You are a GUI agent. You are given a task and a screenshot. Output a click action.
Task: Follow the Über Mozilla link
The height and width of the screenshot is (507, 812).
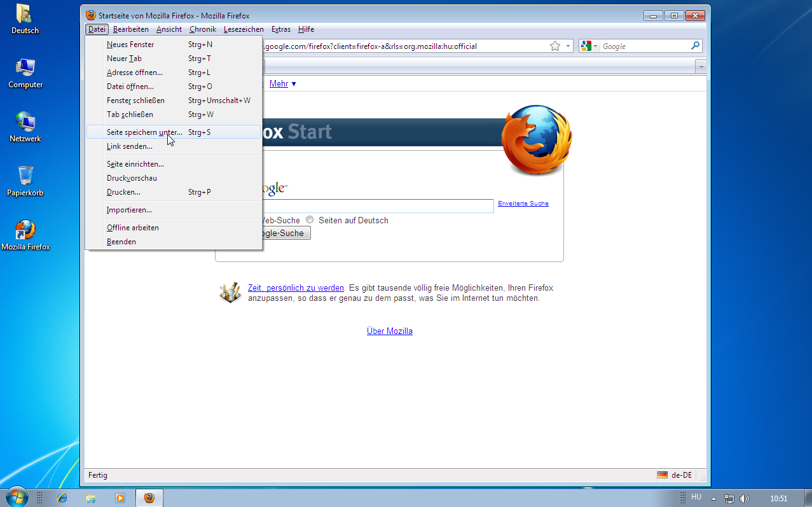click(390, 331)
